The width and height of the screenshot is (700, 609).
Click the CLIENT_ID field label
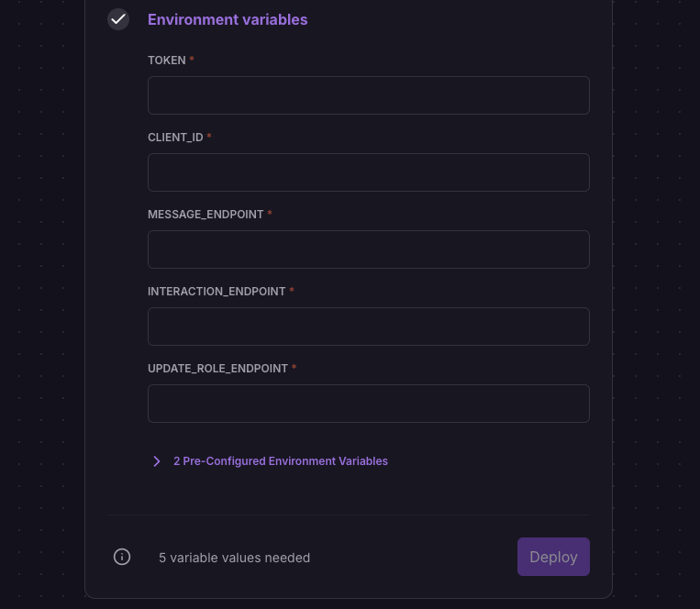[x=175, y=138]
